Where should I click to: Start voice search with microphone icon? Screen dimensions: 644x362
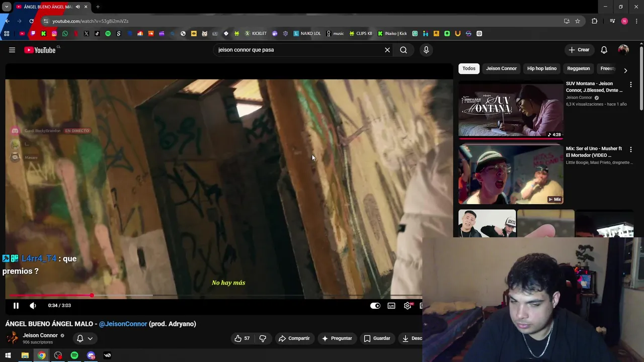click(x=426, y=50)
